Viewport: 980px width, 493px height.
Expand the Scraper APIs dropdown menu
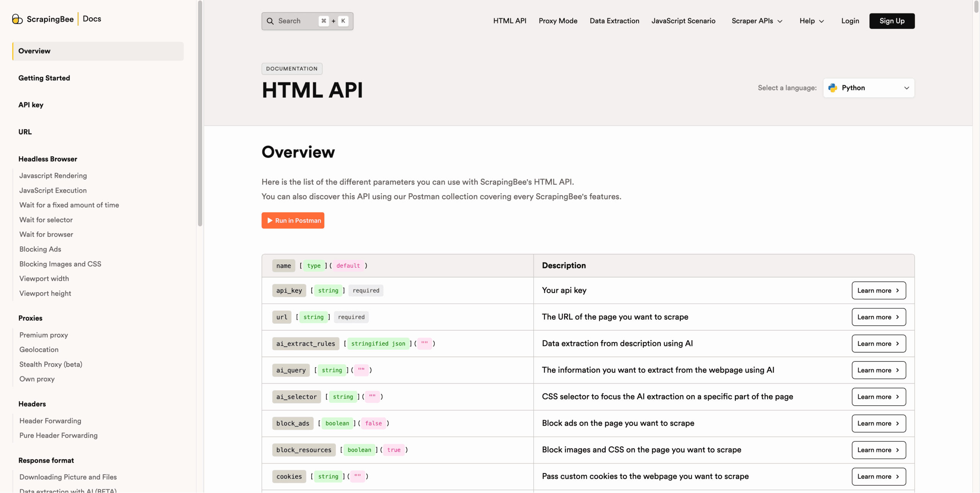(757, 21)
